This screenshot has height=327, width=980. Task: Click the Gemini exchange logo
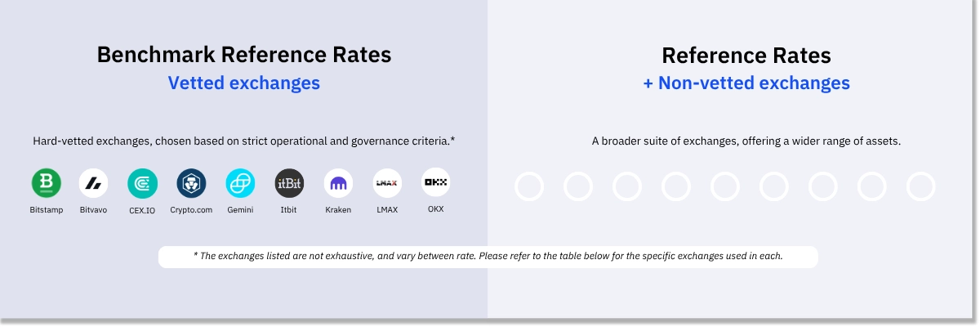click(x=241, y=184)
